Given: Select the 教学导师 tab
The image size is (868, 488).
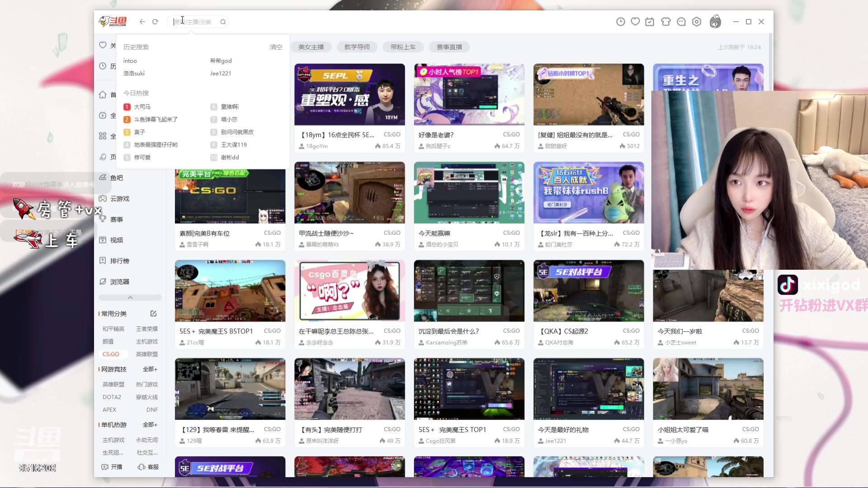Looking at the screenshot, I should point(357,47).
